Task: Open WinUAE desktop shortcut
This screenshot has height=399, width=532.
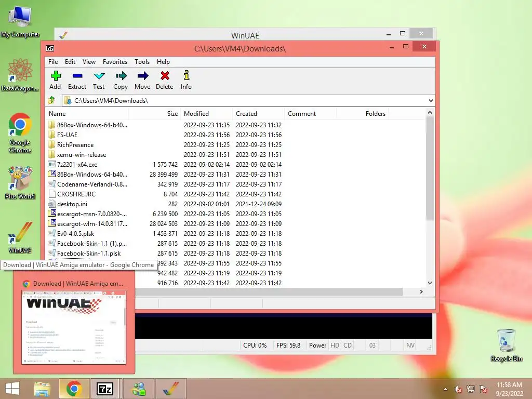Action: [x=20, y=237]
